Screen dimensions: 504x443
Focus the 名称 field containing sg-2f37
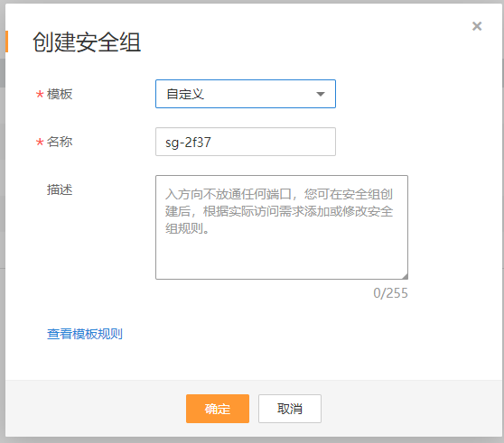pos(246,142)
